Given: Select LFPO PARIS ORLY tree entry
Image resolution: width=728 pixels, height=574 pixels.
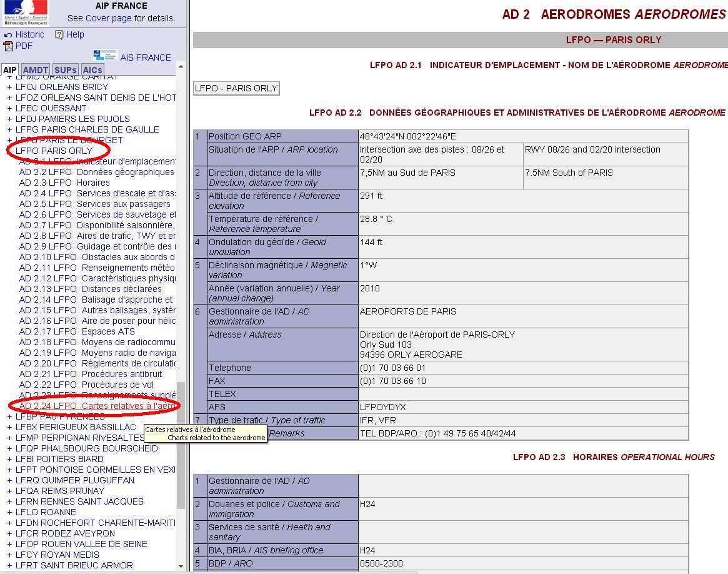Looking at the screenshot, I should tap(54, 151).
